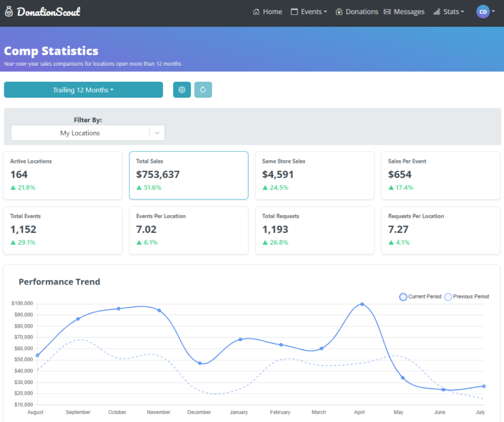
Task: Click the Stats bar chart icon
Action: click(437, 12)
